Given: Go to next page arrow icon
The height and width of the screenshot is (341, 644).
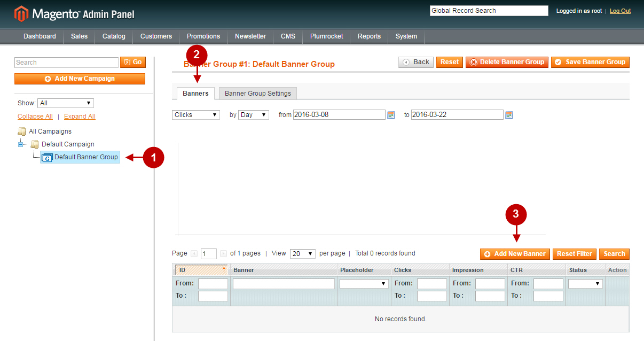Looking at the screenshot, I should point(223,254).
